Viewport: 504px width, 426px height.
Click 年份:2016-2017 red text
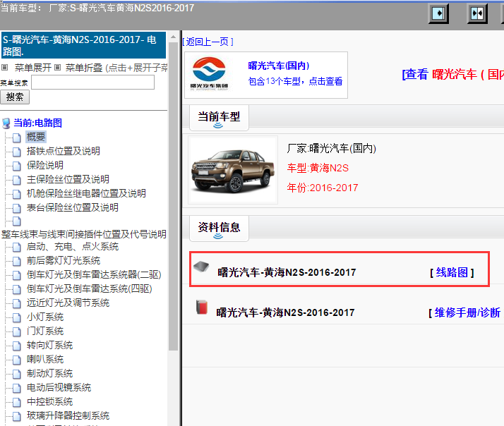323,188
